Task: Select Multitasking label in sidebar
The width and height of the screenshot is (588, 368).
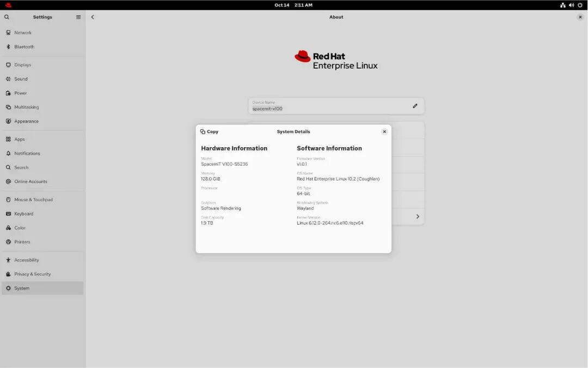Action: (27, 107)
